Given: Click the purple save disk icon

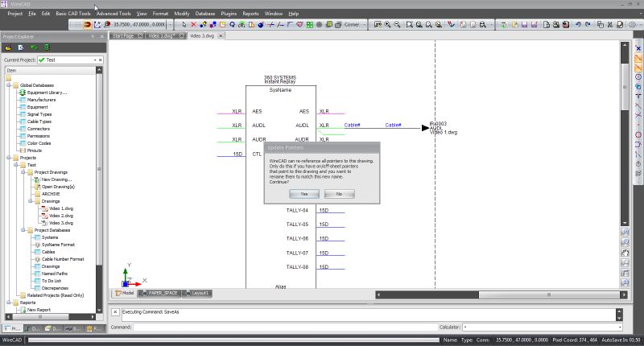Looking at the screenshot, I should 525,25.
